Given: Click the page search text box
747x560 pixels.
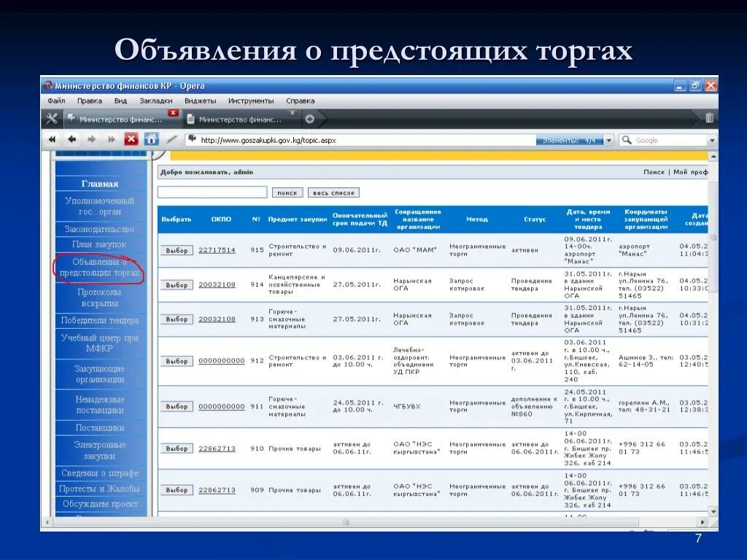Looking at the screenshot, I should pyautogui.click(x=212, y=192).
